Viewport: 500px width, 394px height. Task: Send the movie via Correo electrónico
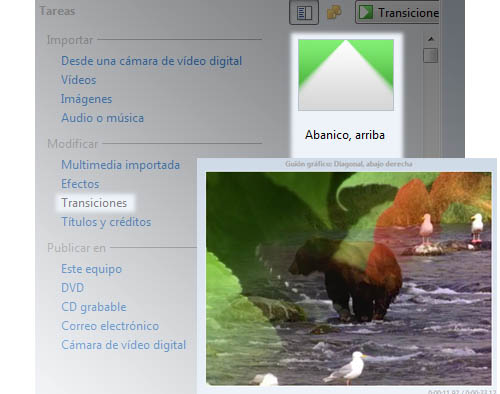coord(110,326)
